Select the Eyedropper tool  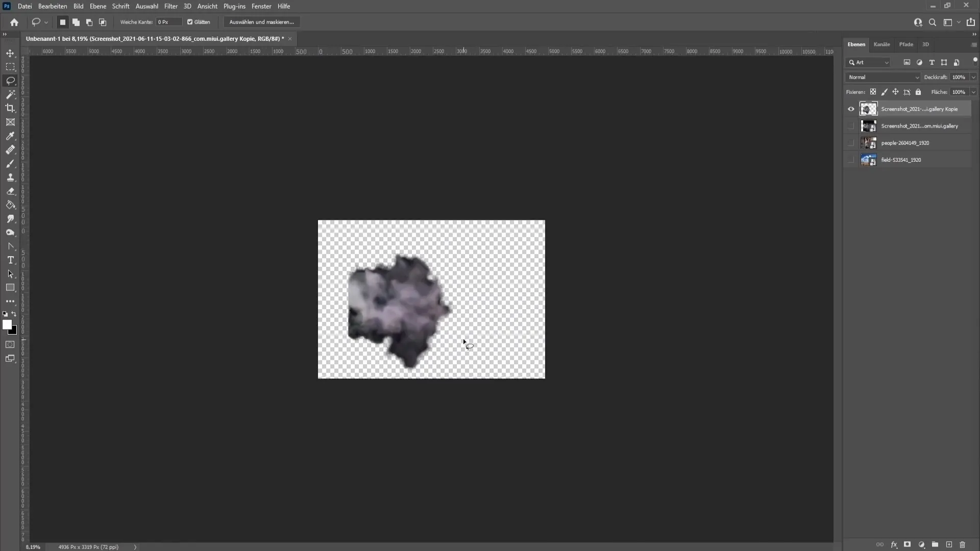[x=10, y=136]
